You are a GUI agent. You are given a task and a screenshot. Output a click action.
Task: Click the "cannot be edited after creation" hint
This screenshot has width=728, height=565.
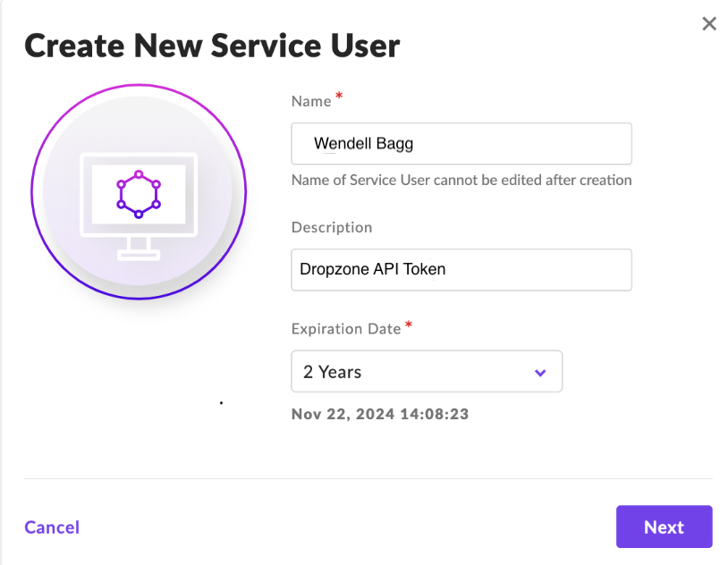coord(461,180)
